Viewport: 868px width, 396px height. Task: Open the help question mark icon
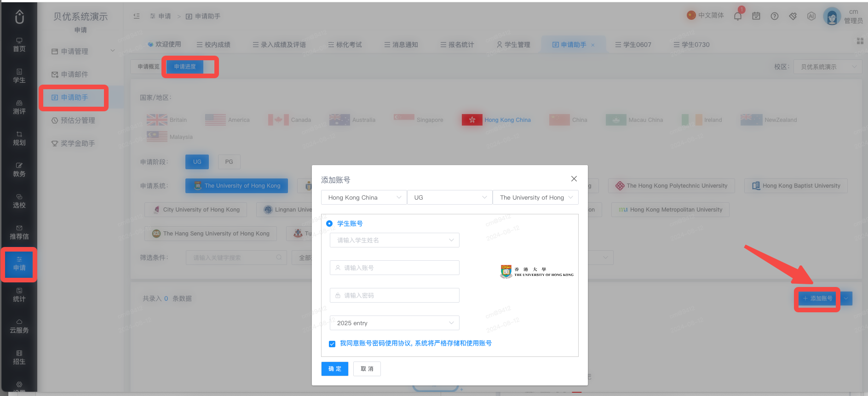[x=775, y=16]
